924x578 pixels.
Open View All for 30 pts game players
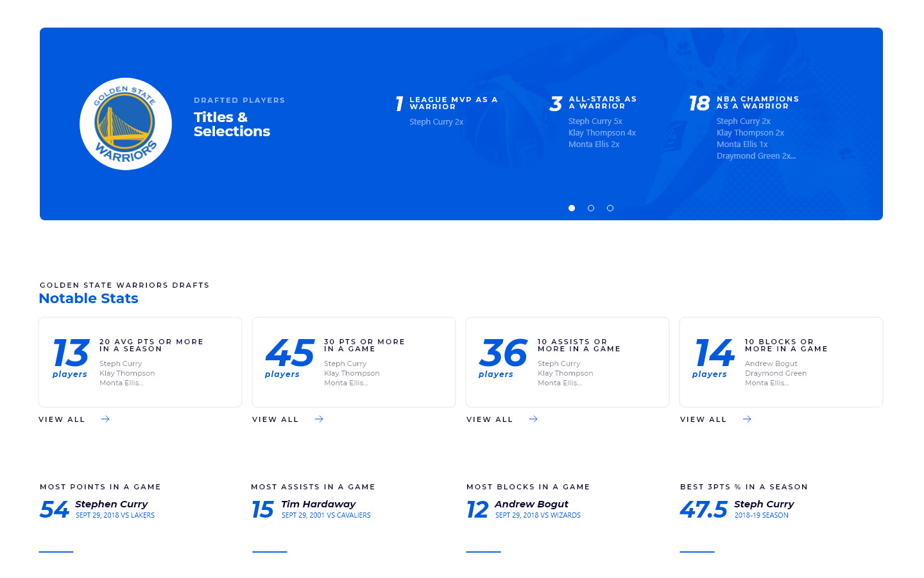[275, 419]
